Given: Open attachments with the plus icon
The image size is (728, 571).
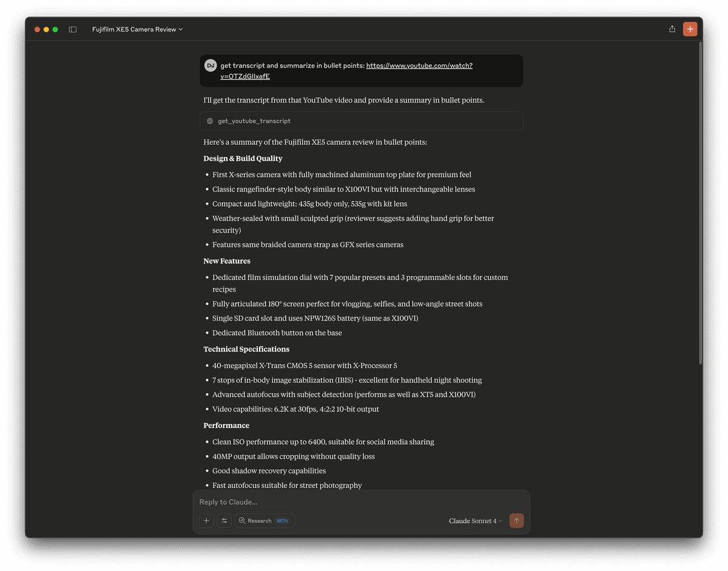Looking at the screenshot, I should pos(206,521).
